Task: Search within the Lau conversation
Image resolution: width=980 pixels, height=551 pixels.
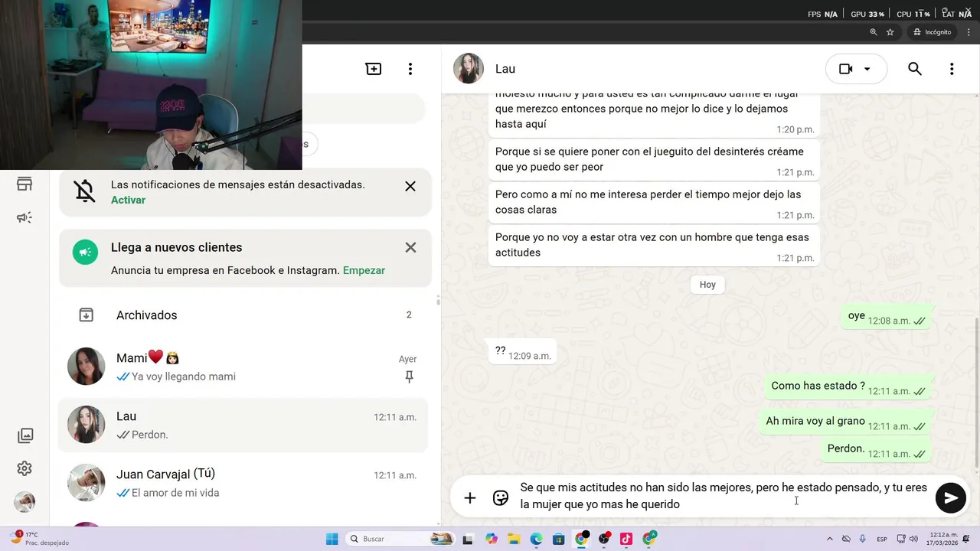Action: click(x=915, y=69)
